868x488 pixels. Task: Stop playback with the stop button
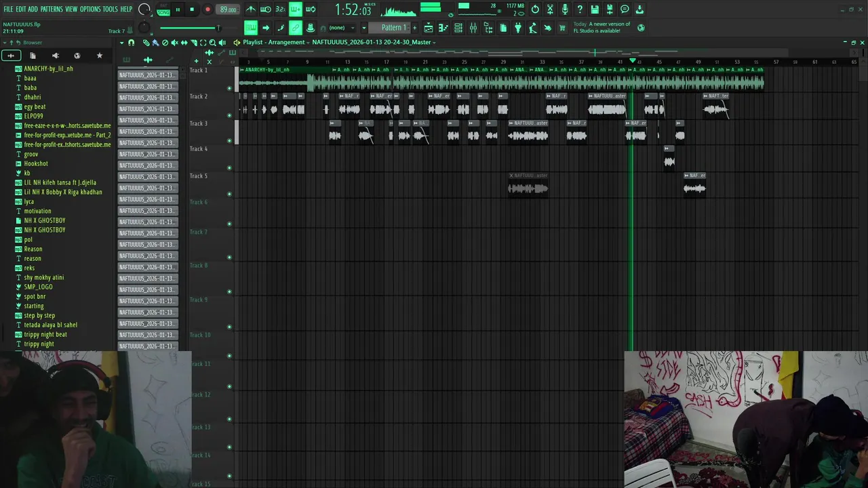click(x=192, y=9)
